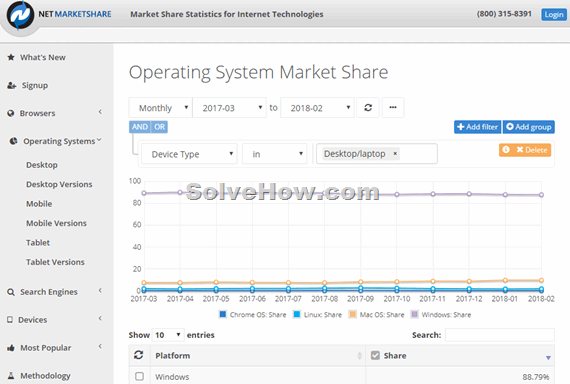Click the star icon beside What's New
This screenshot has height=384, width=570.
pyautogui.click(x=11, y=57)
